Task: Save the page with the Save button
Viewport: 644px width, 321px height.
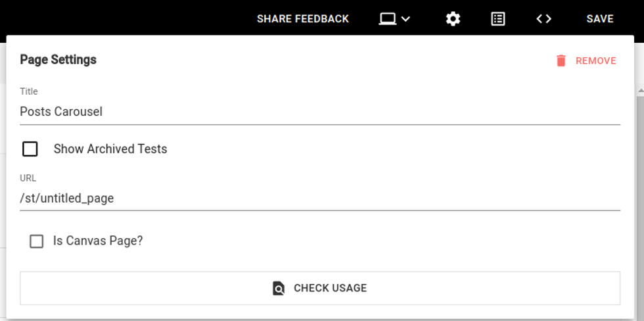Action: (599, 19)
